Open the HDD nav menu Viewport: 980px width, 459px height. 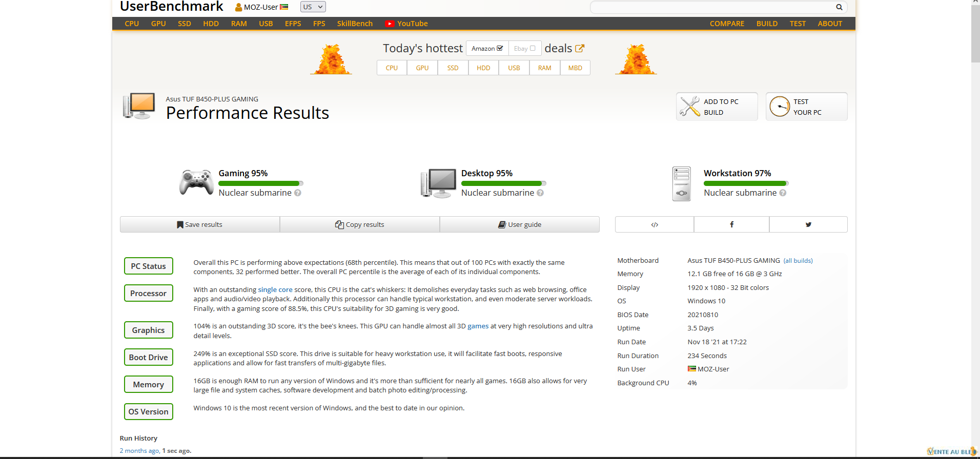pos(211,24)
